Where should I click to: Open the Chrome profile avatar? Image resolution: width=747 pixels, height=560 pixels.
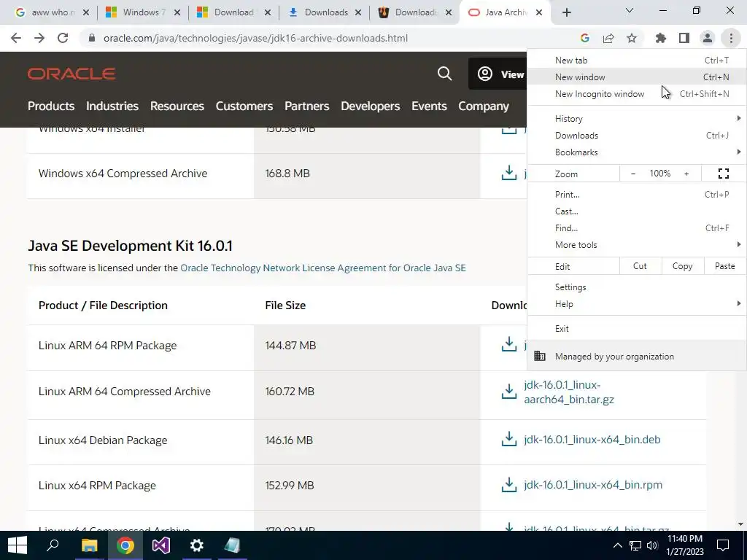click(x=708, y=38)
